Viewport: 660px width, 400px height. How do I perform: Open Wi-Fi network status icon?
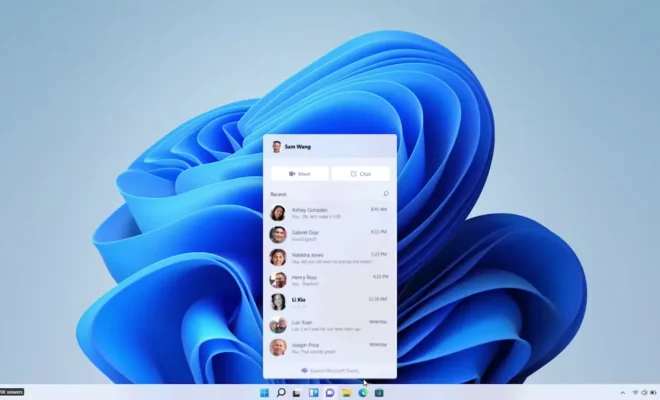tap(635, 393)
